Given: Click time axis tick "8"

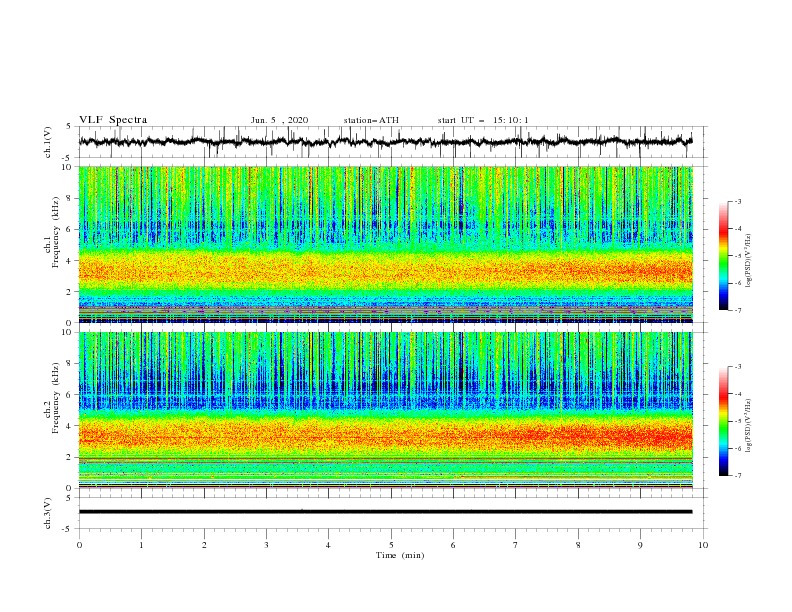Looking at the screenshot, I should click(578, 545).
